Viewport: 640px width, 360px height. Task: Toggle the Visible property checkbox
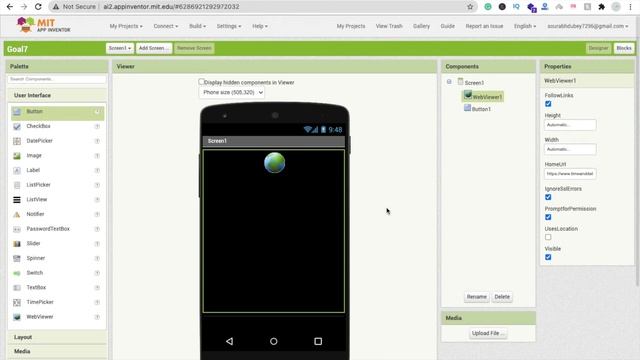[548, 257]
